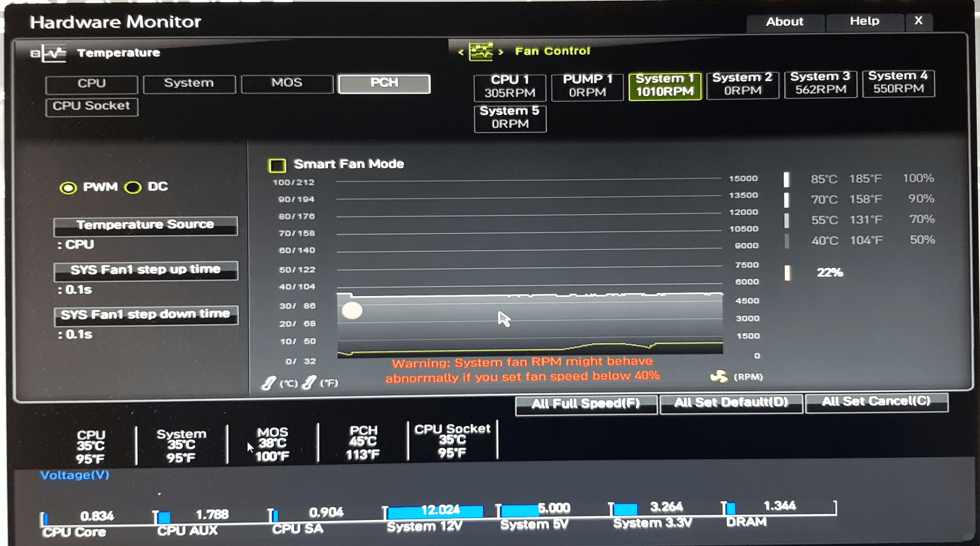Select the PCH temperature tab

point(384,83)
